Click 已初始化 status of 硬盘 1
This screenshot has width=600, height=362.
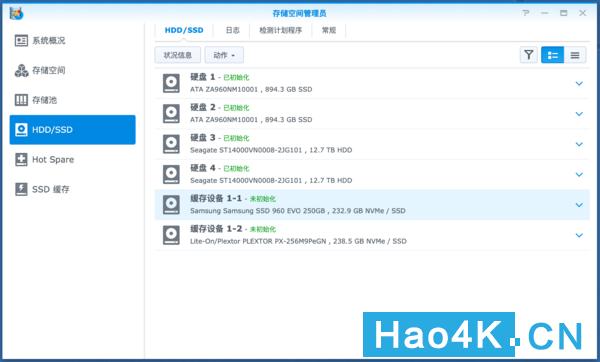click(x=236, y=78)
